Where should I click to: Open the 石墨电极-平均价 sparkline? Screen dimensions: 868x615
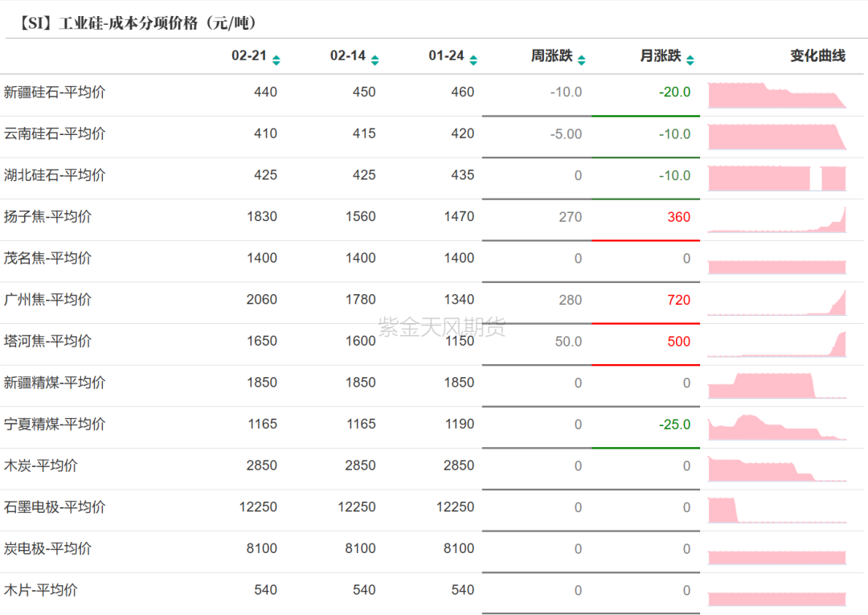[776, 510]
